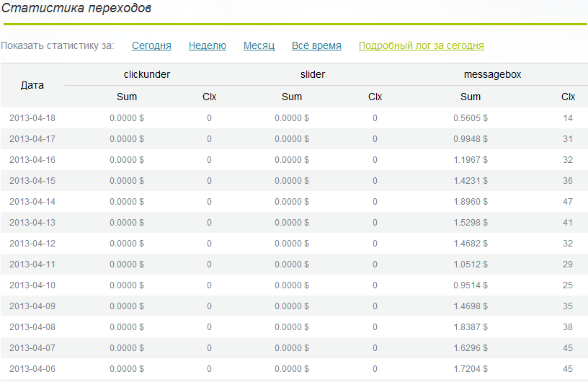Click the 1.8387 $ sum value

click(x=471, y=327)
